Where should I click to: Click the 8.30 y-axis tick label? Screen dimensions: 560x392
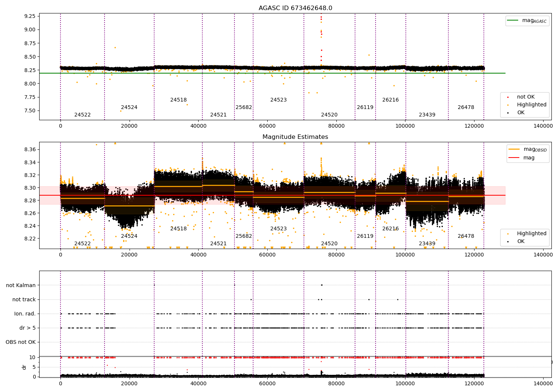pyautogui.click(x=30, y=188)
